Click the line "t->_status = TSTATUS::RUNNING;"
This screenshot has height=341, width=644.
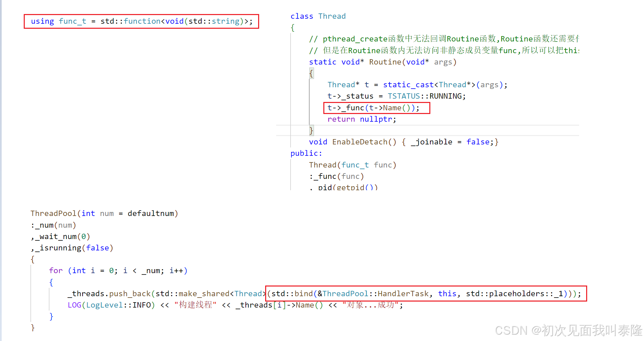(397, 96)
